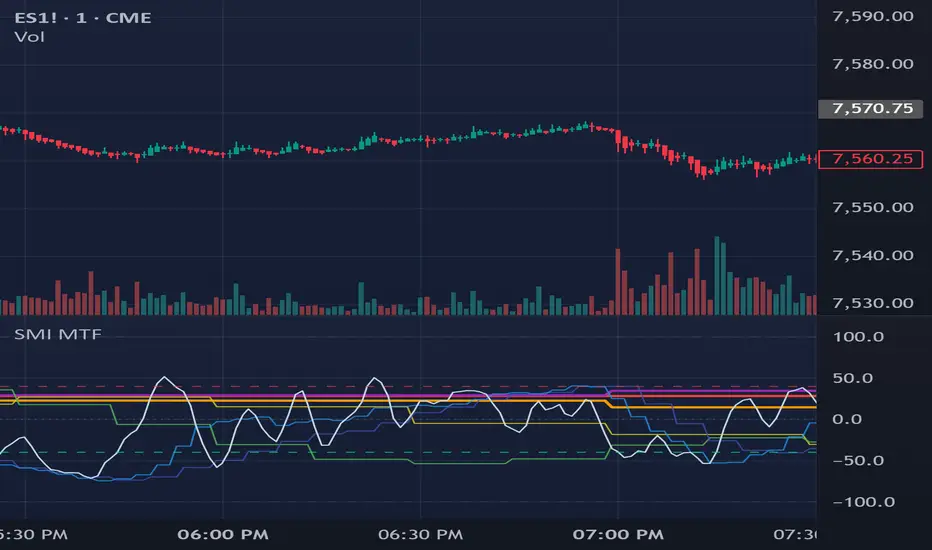The image size is (932, 550).
Task: Click the 07:00 PM time axis label
Action: click(x=618, y=535)
